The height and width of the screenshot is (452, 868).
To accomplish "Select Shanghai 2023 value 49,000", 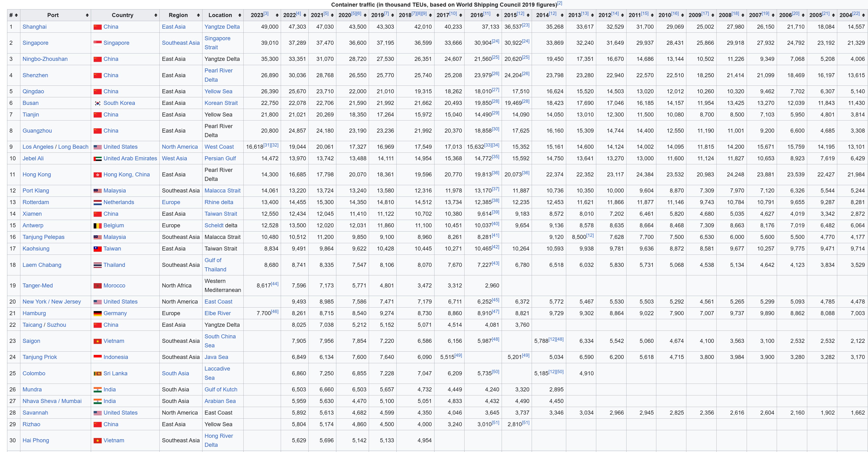I will (x=270, y=27).
